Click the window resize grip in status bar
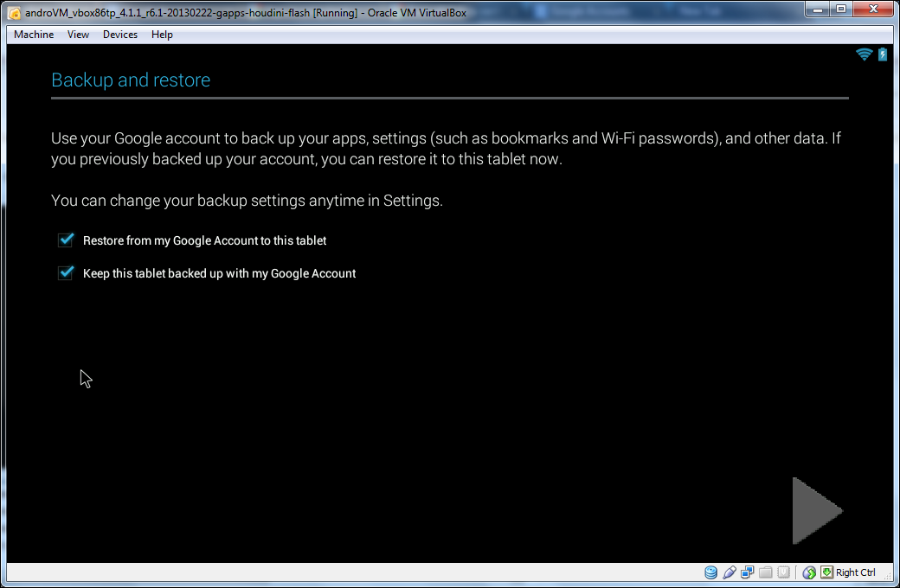Screen dimensions: 900x588 (x=888, y=576)
